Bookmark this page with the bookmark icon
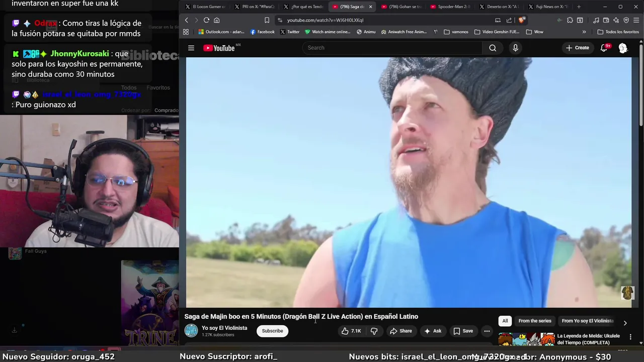 (267, 20)
